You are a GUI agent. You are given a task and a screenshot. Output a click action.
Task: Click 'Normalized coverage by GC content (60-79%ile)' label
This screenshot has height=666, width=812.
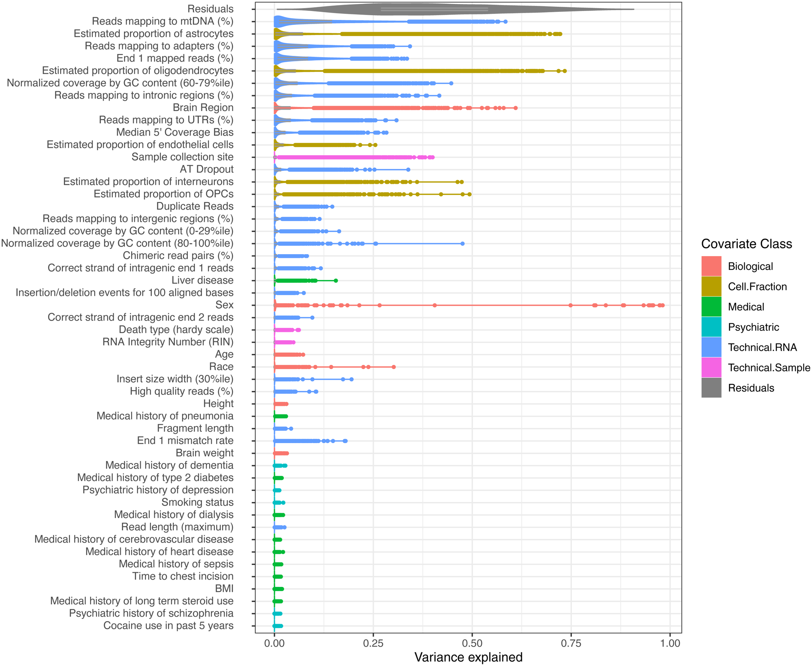point(120,83)
